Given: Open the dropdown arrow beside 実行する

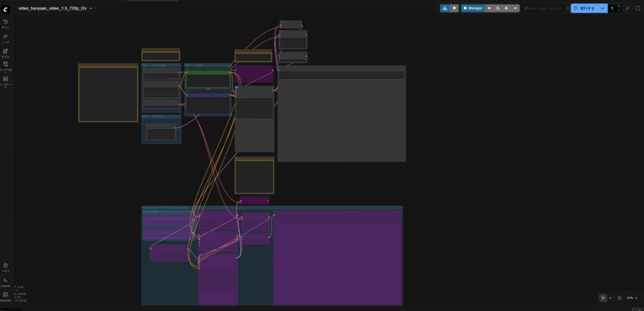Looking at the screenshot, I should point(602,8).
